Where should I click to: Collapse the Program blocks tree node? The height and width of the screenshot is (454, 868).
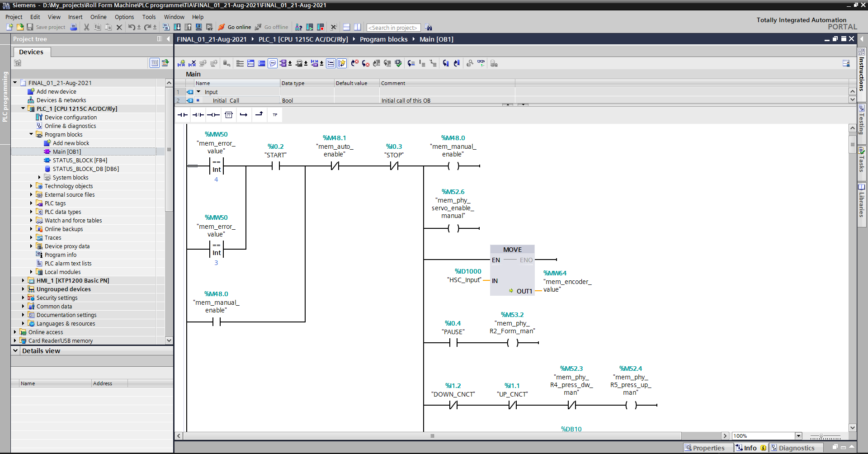(x=31, y=134)
